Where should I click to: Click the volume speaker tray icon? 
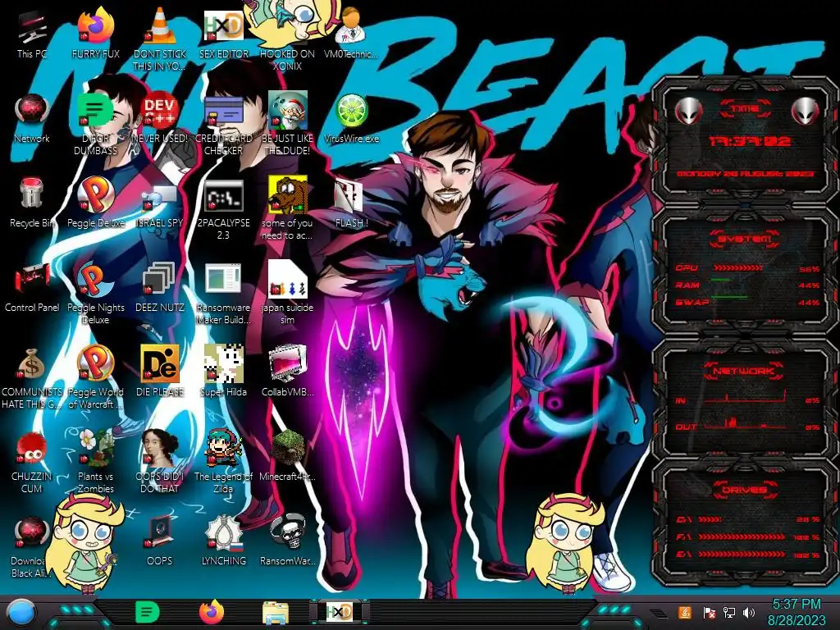pos(749,613)
